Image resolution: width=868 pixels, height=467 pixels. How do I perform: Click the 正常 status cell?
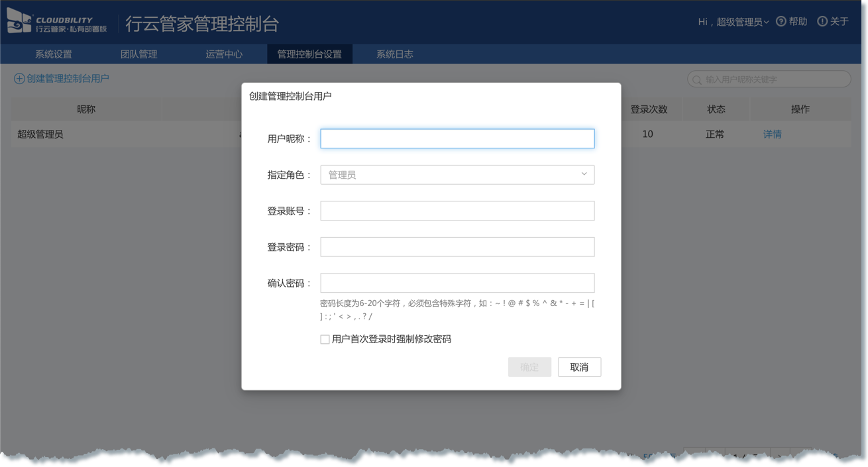(715, 134)
